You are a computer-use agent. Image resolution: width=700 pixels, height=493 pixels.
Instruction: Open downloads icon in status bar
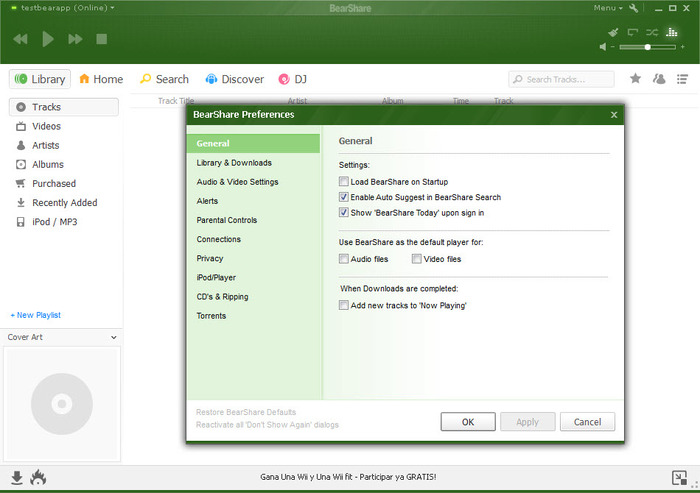tap(17, 477)
